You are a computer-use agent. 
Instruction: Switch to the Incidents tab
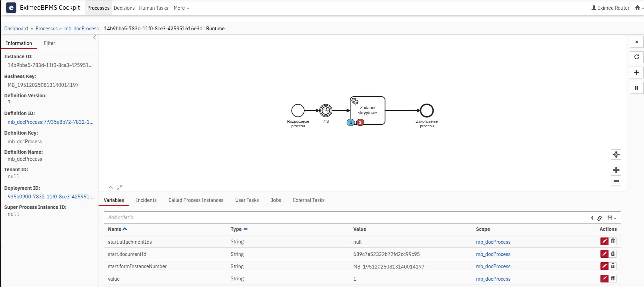click(x=146, y=200)
